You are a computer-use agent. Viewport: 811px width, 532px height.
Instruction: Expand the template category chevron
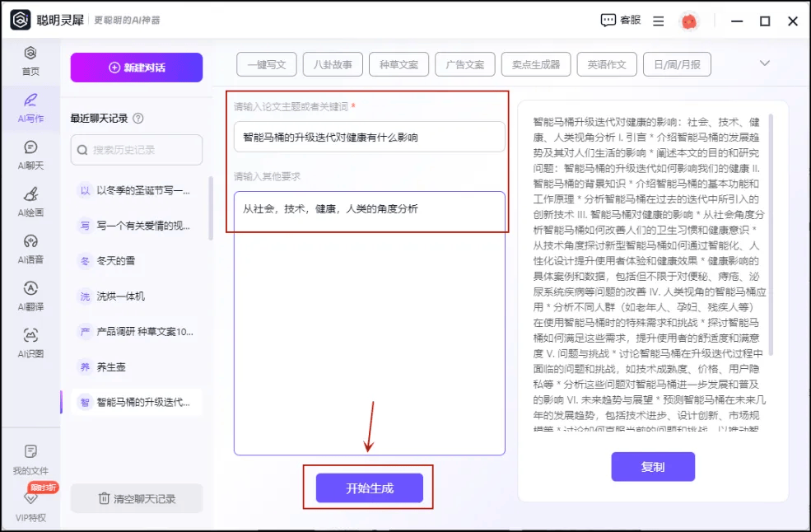[x=764, y=63]
